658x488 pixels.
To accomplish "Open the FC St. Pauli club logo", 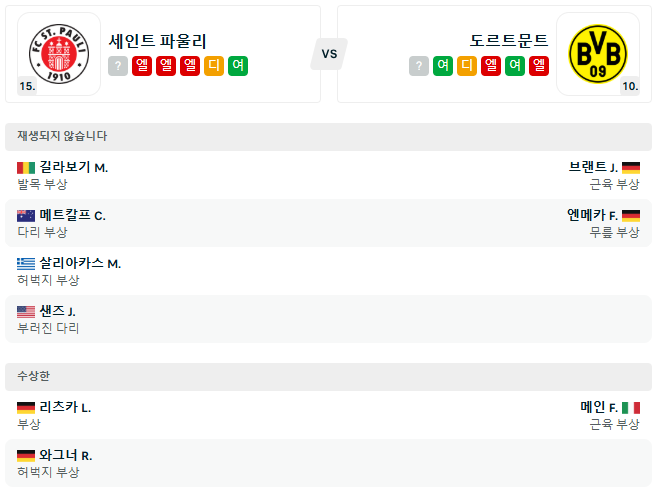I will tap(59, 54).
